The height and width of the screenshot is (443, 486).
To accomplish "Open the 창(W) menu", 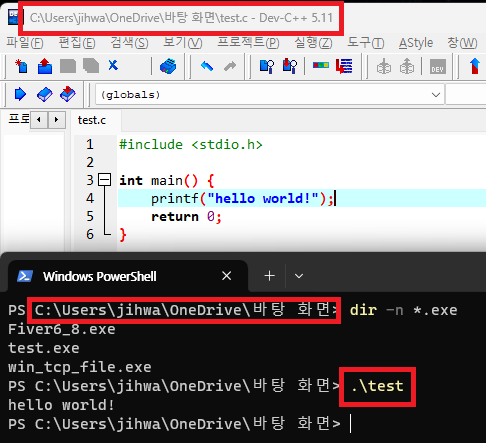I will [x=462, y=43].
